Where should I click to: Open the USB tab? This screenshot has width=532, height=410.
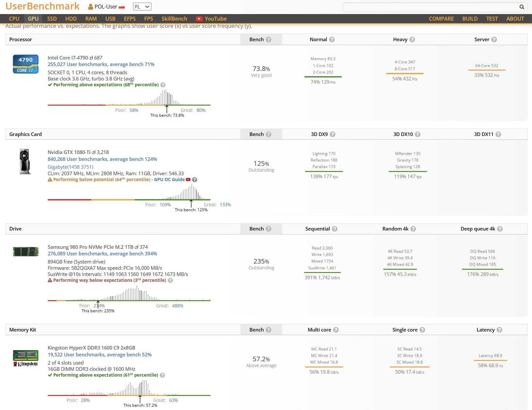pyautogui.click(x=110, y=19)
